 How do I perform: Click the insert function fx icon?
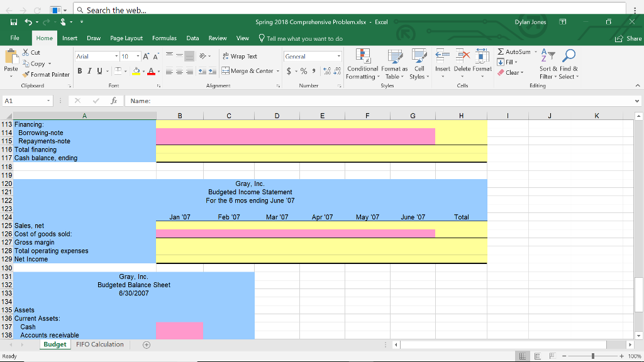[114, 101]
